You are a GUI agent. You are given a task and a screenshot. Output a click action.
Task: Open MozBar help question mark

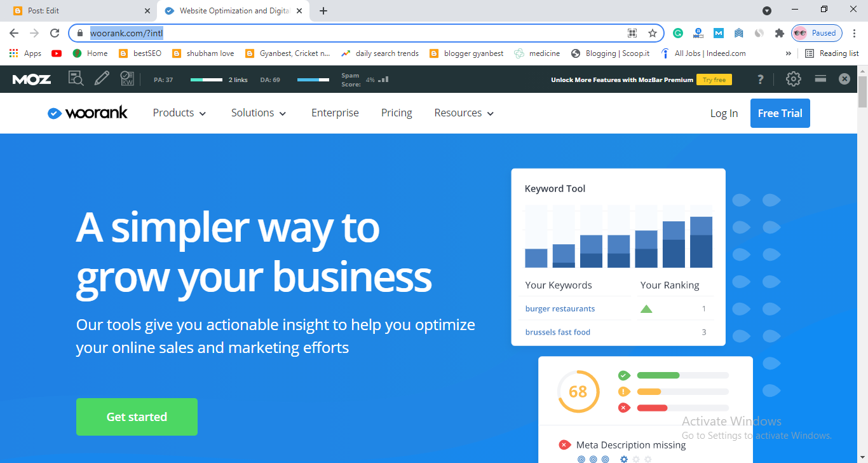pyautogui.click(x=761, y=79)
